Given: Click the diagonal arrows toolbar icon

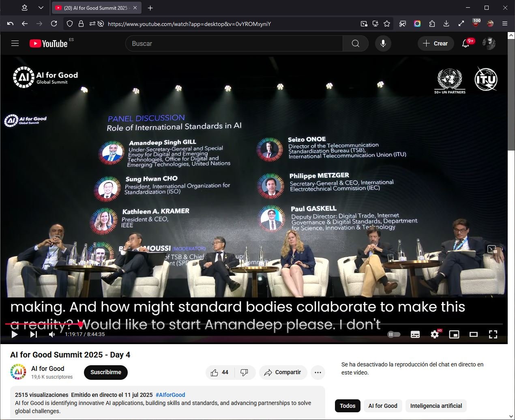Looking at the screenshot, I should tap(461, 24).
